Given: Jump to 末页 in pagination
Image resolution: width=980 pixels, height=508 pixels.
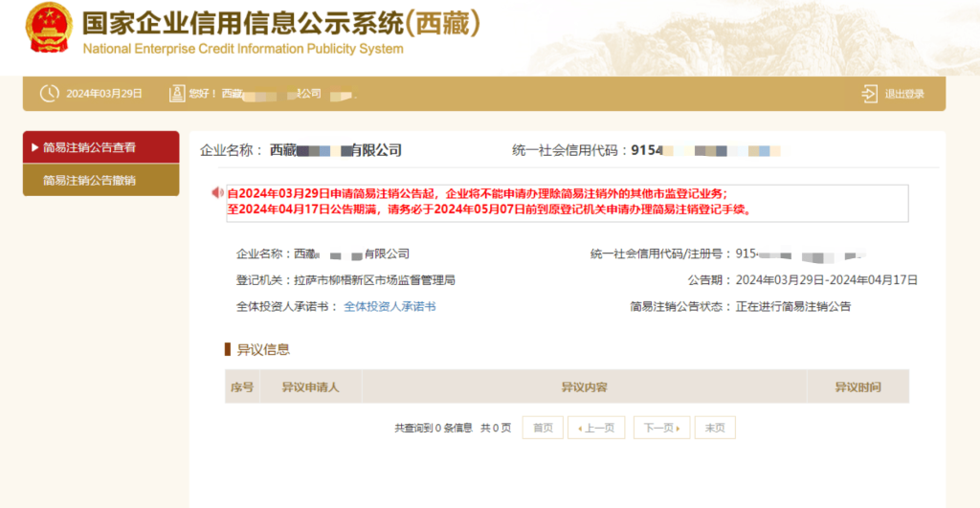Looking at the screenshot, I should pyautogui.click(x=715, y=428).
